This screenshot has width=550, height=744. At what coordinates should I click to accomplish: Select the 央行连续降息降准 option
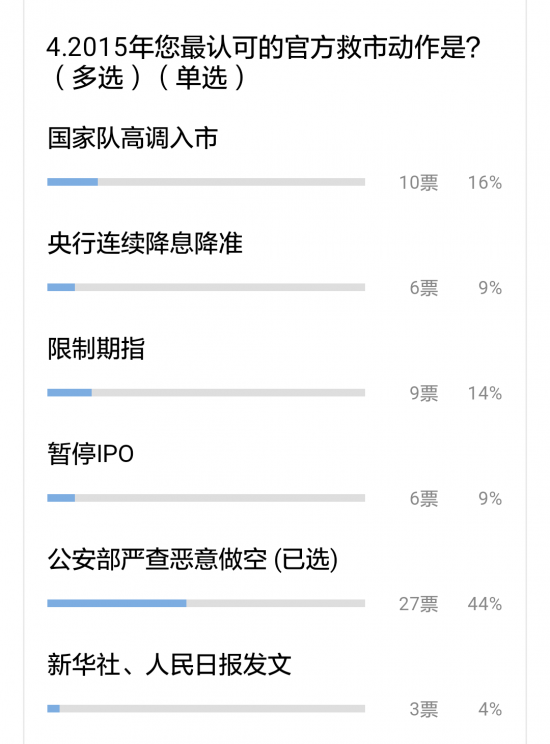(x=145, y=243)
